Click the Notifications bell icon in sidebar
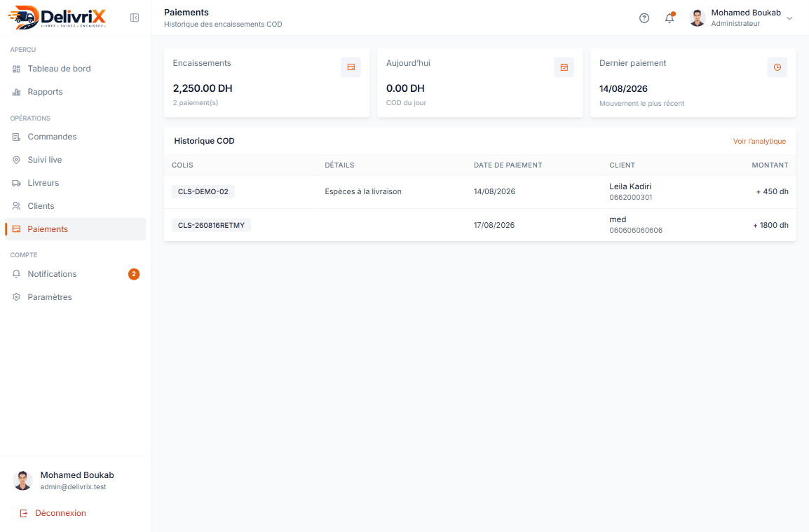The image size is (809, 532). click(x=17, y=274)
